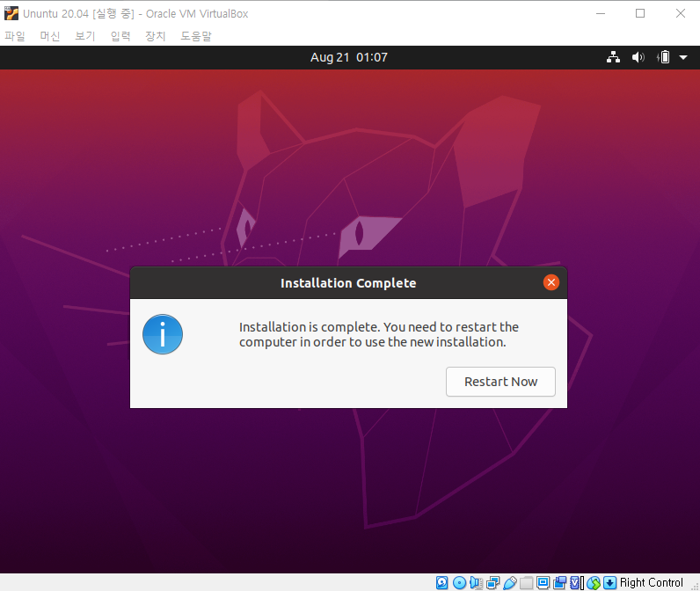This screenshot has height=591, width=700.
Task: Click the VirtualBox audio status icon
Action: pyautogui.click(x=476, y=582)
